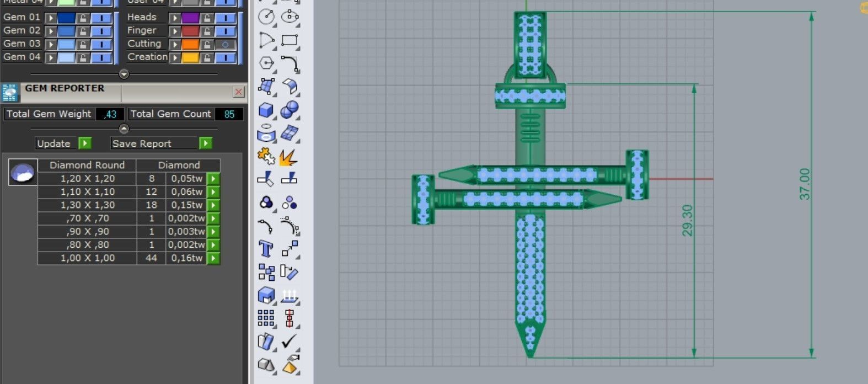This screenshot has width=868, height=384.
Task: Select the Check objects checkmark tool
Action: 290,342
